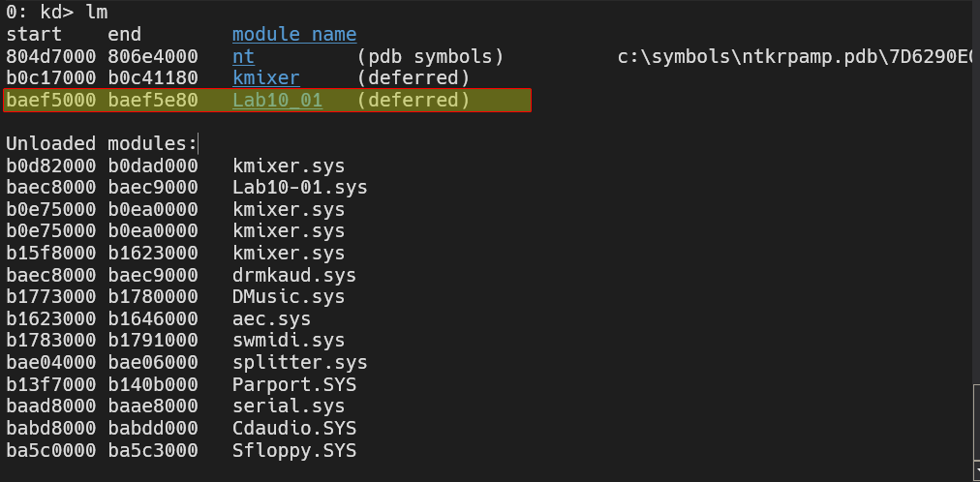Click the DMusic.sys unloaded module name

(289, 297)
